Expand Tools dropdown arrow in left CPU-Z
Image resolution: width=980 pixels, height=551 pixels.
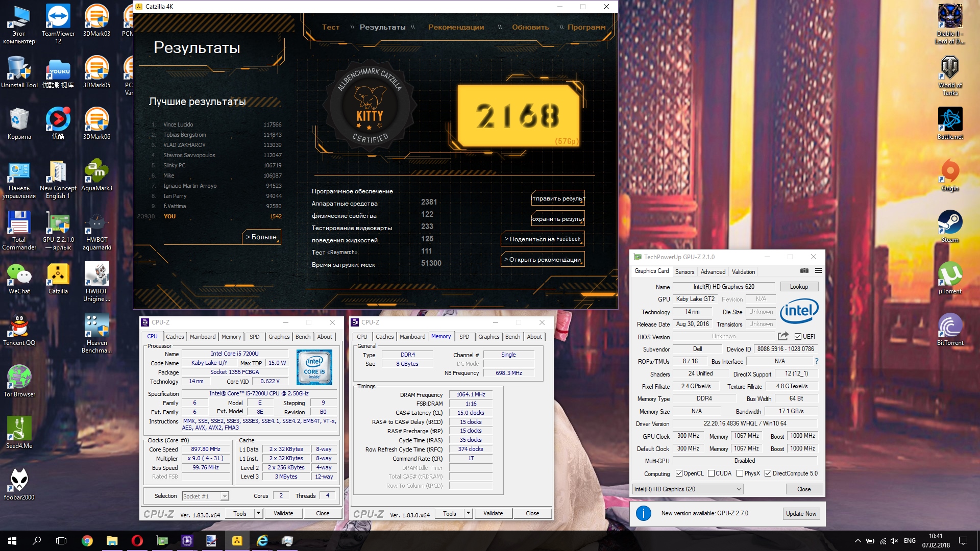click(x=258, y=513)
